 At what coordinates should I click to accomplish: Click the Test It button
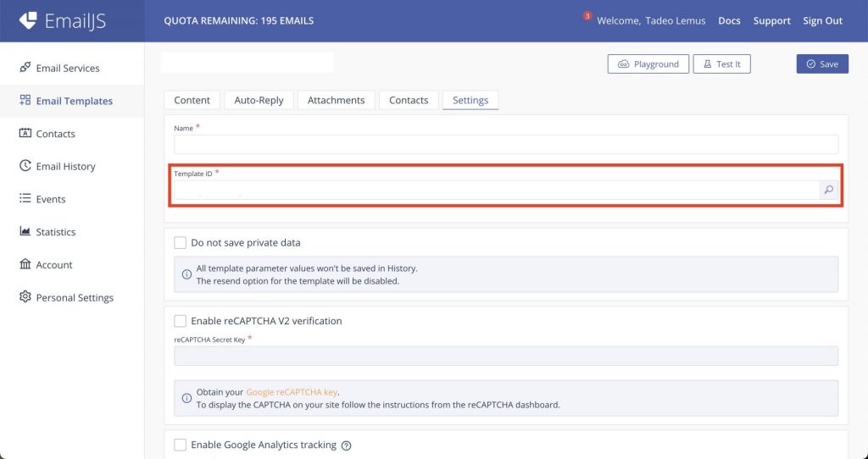pyautogui.click(x=722, y=64)
